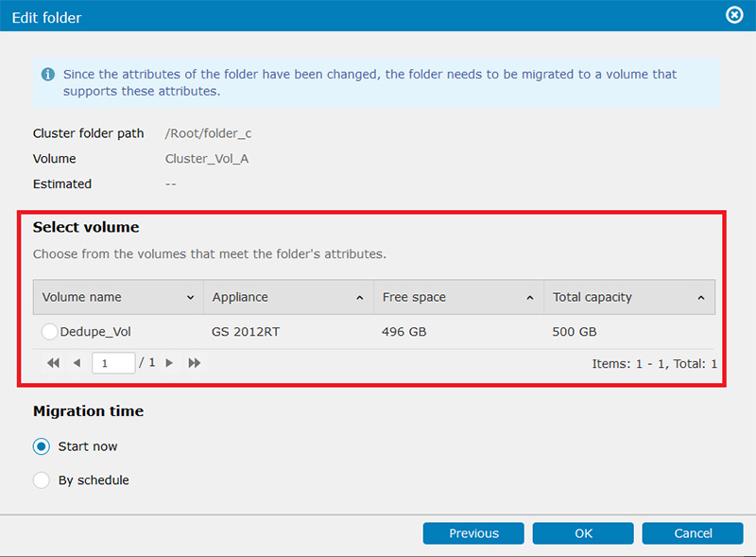This screenshot has height=557, width=756.
Task: Click the Cancel button
Action: (x=693, y=533)
